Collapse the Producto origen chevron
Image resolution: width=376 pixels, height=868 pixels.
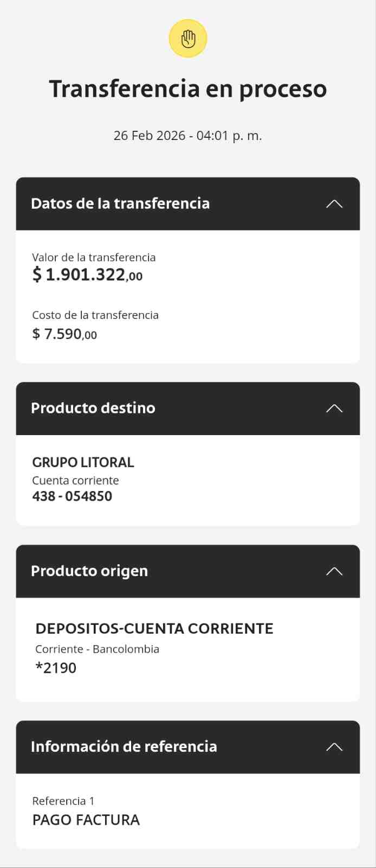tap(334, 571)
